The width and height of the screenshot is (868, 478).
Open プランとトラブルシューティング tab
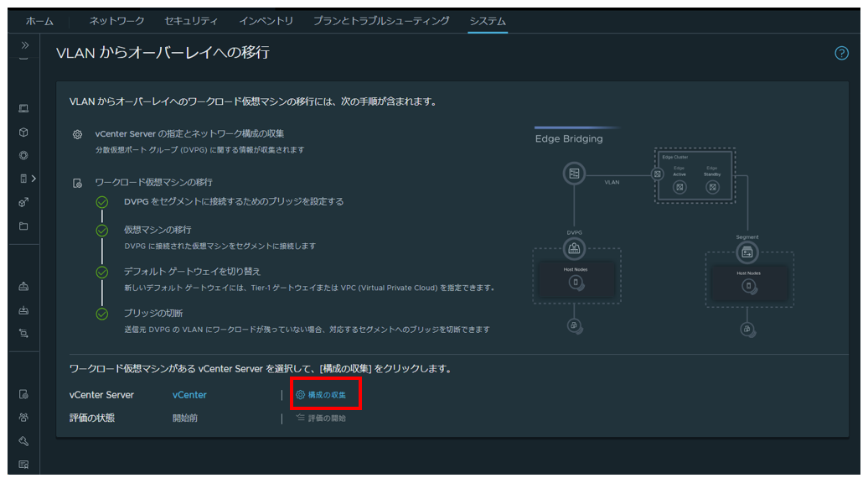[381, 21]
